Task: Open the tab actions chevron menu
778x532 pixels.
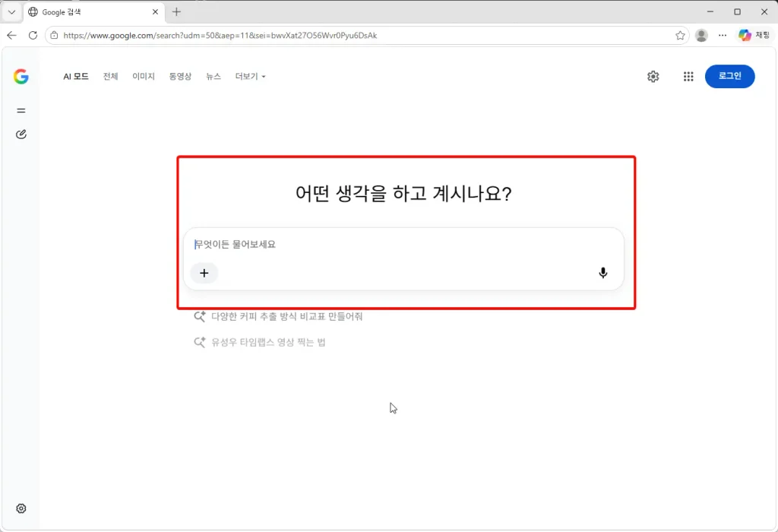Action: [x=12, y=12]
